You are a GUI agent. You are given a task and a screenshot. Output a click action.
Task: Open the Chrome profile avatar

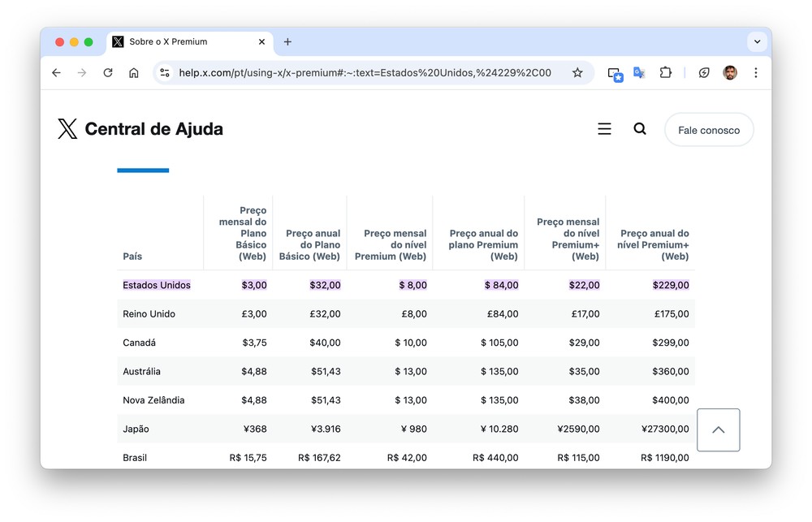[x=730, y=73]
